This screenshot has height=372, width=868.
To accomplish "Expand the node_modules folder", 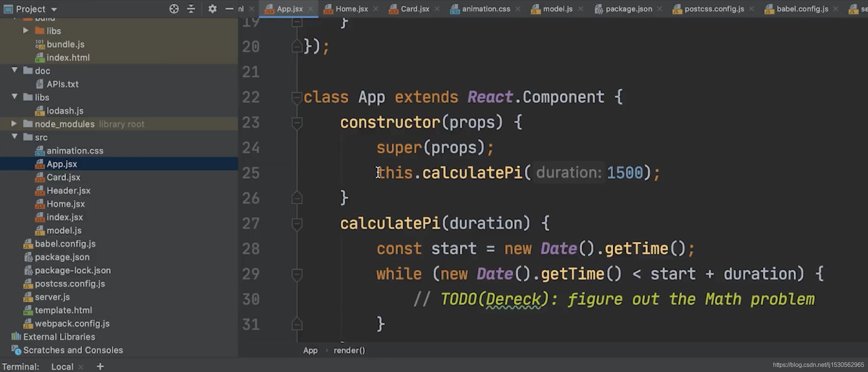I will point(14,123).
